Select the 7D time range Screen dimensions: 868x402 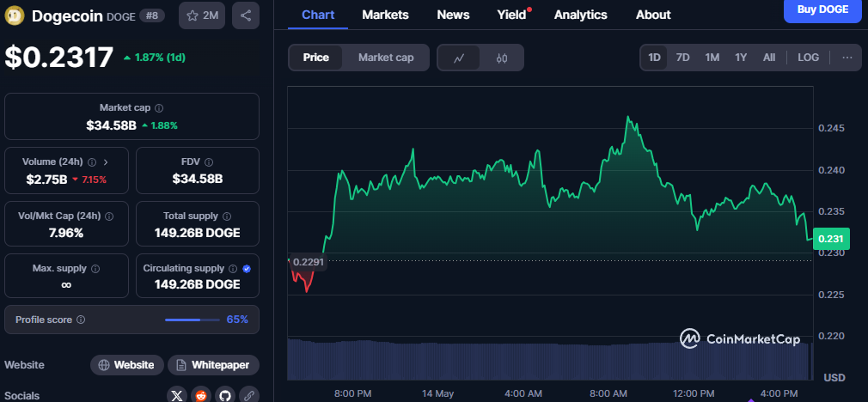683,58
